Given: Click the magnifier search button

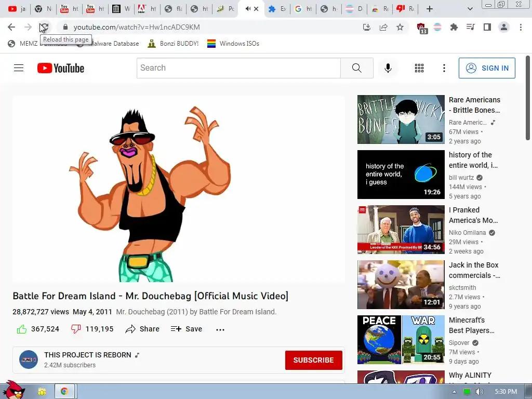Looking at the screenshot, I should pyautogui.click(x=356, y=68).
